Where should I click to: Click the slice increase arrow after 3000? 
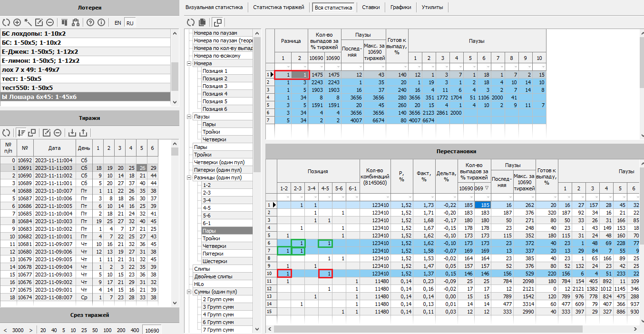[x=30, y=330]
